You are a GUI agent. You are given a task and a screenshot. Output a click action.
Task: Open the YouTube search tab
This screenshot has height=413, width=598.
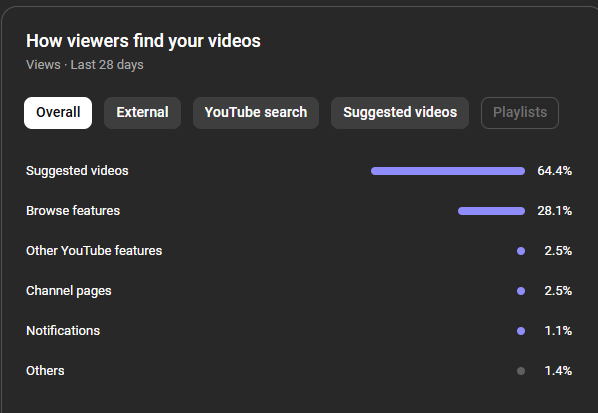click(x=256, y=113)
